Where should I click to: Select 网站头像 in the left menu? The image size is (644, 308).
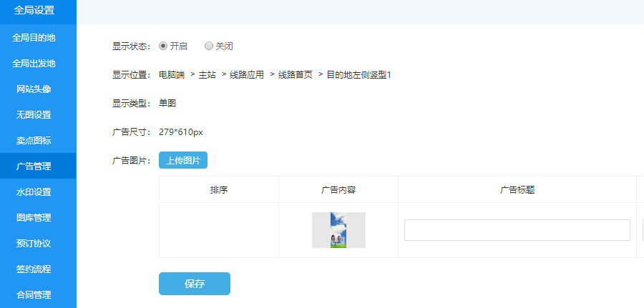[x=34, y=89]
